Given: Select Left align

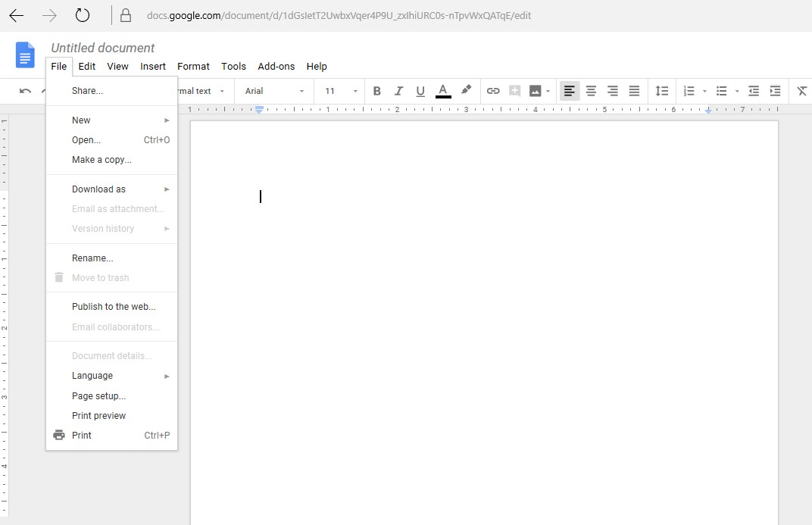Looking at the screenshot, I should [569, 91].
